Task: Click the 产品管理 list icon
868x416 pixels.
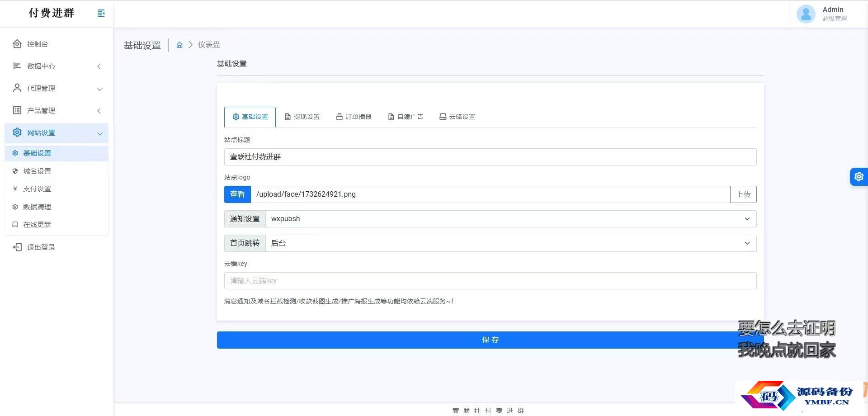Action: 17,110
